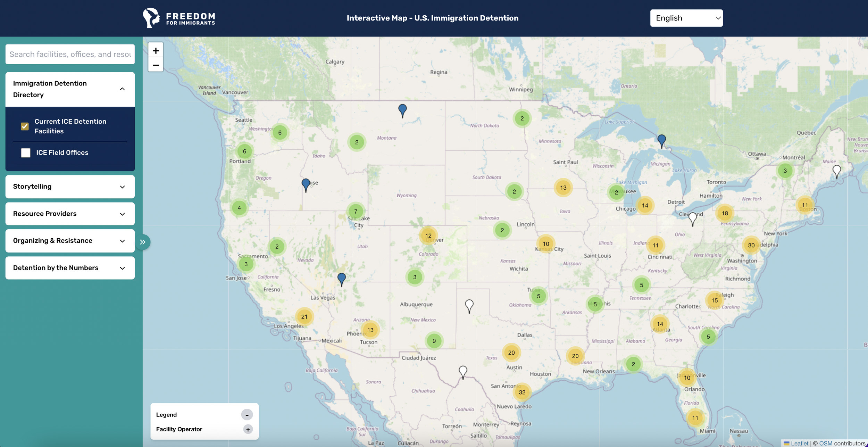Open the English language dropdown
Image resolution: width=868 pixels, height=447 pixels.
click(x=686, y=18)
